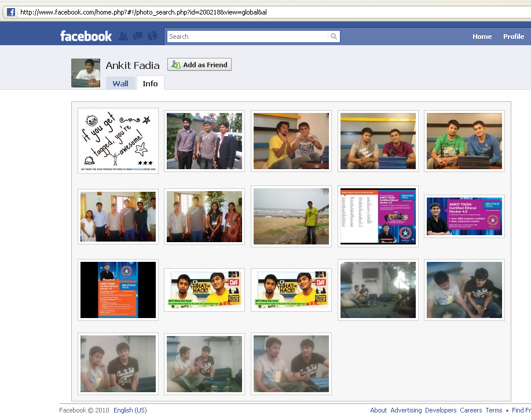The image size is (531, 420).
Task: Switch to the Wall tab
Action: pos(120,83)
